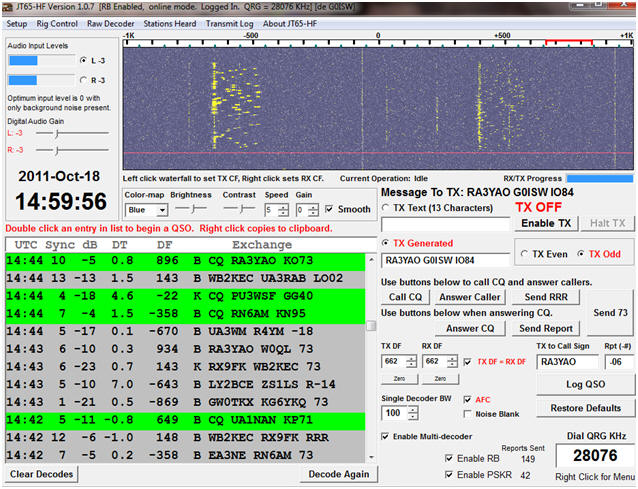Screen dimensions: 638x489
Task: Click the Rpt (-#) report field
Action: point(618,362)
